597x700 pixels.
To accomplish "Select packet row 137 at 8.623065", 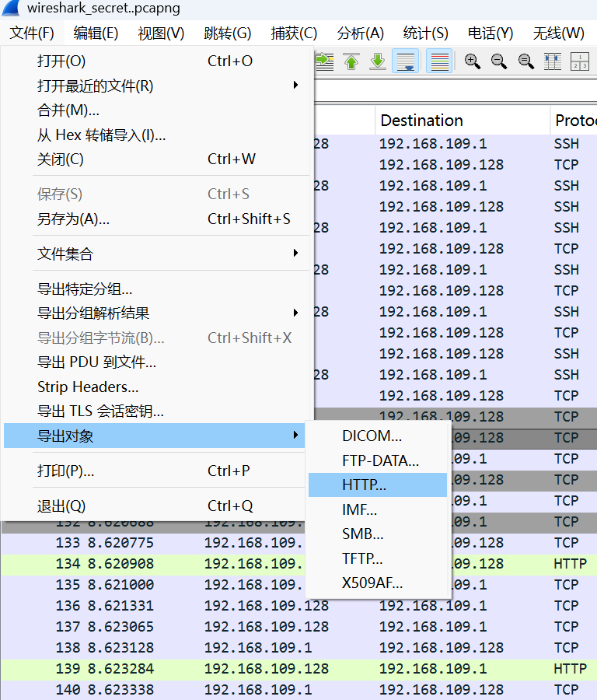I will [298, 627].
